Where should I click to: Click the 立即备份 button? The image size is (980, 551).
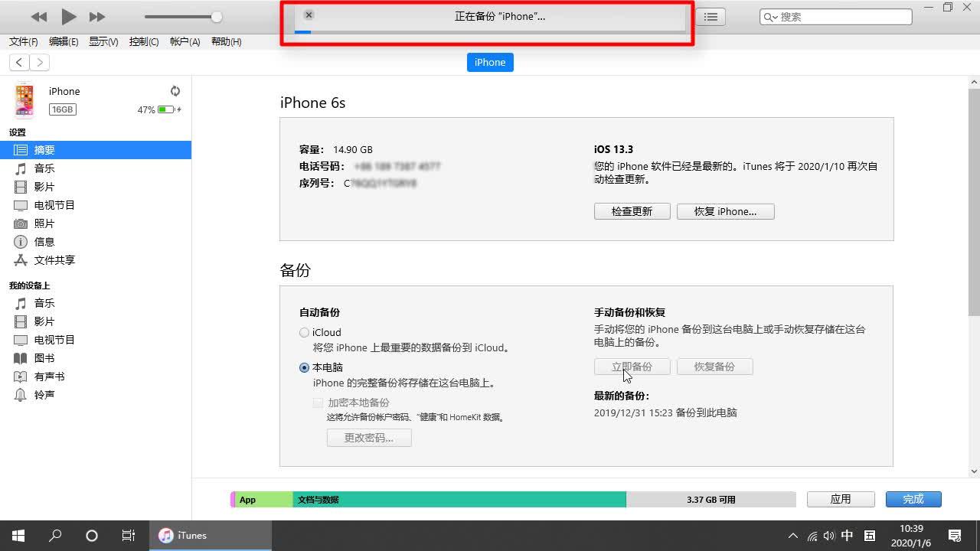pos(632,367)
